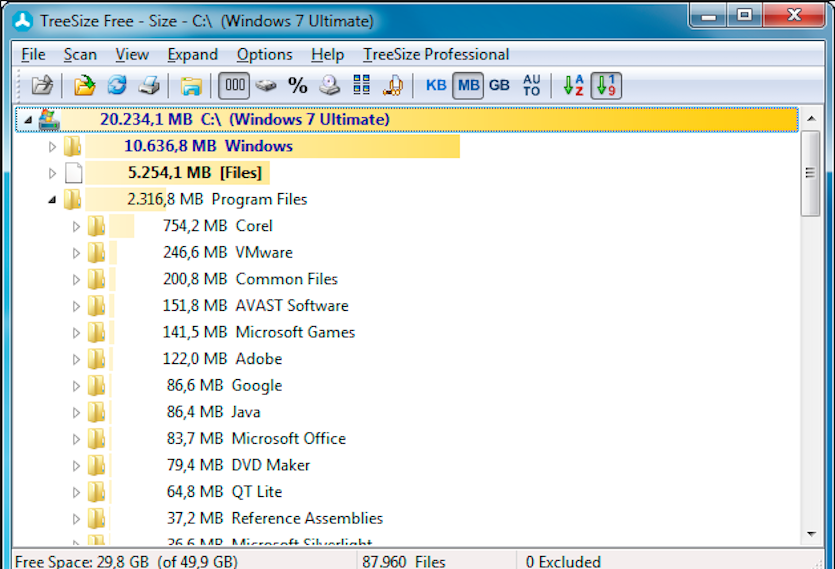
Task: Toggle percent view mode
Action: click(x=298, y=85)
